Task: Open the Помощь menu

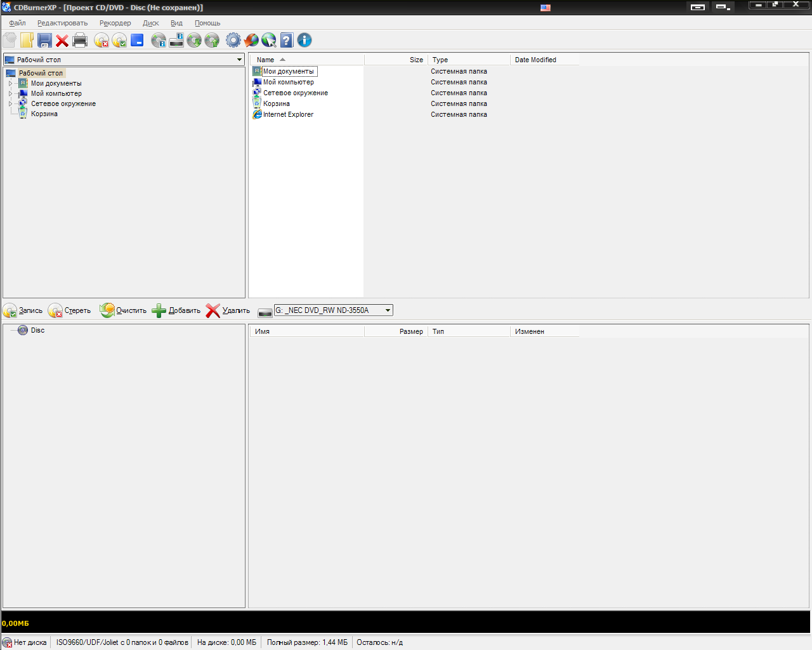Action: [207, 23]
